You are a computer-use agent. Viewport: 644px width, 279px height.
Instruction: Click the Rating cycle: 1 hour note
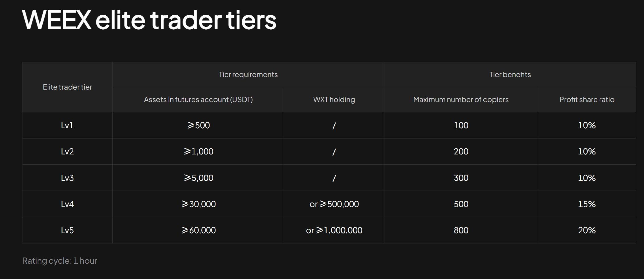click(x=60, y=261)
